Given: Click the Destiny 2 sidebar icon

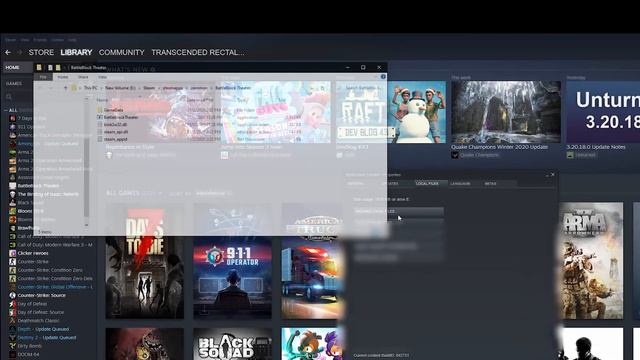Looking at the screenshot, I should (13, 338).
